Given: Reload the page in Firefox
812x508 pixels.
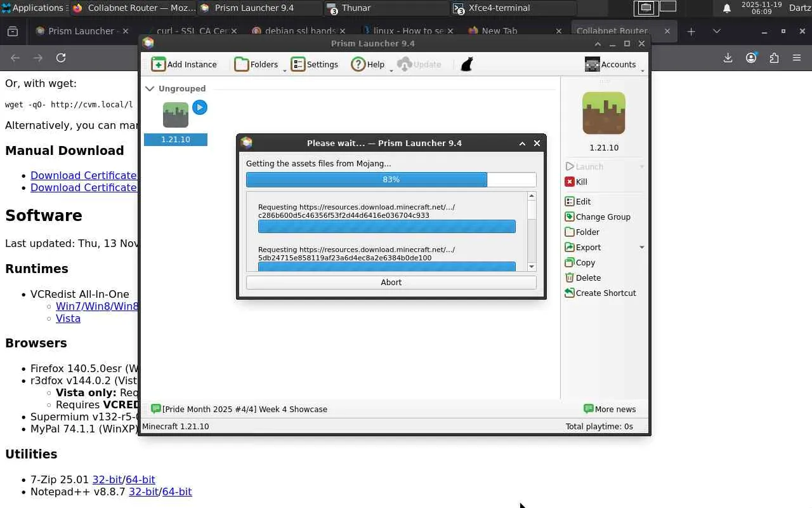Looking at the screenshot, I should coord(61,58).
